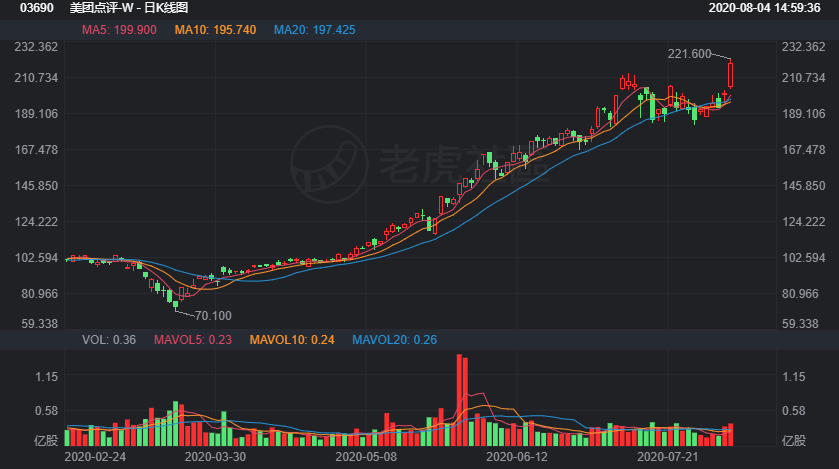
Task: Click the left volume axis 0.58 label
Action: tap(47, 411)
